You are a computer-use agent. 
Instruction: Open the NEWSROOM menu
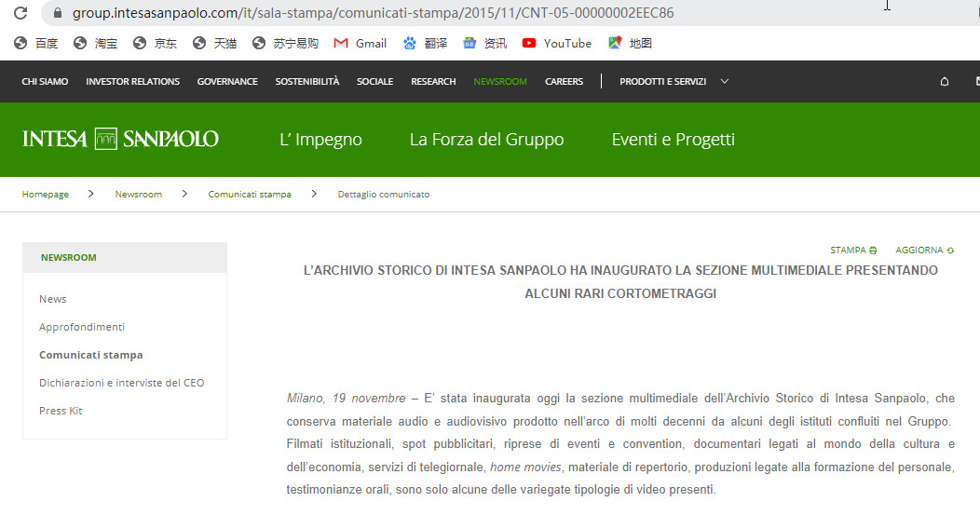[500, 81]
